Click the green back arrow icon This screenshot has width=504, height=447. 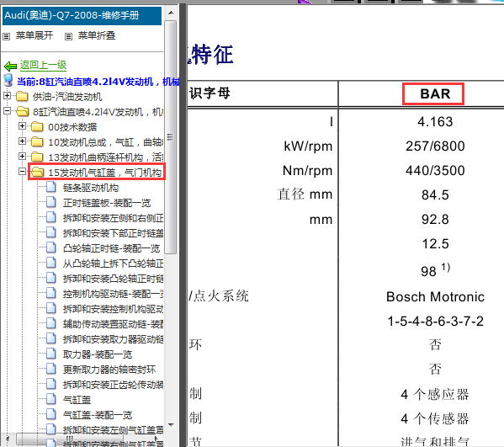(x=10, y=67)
